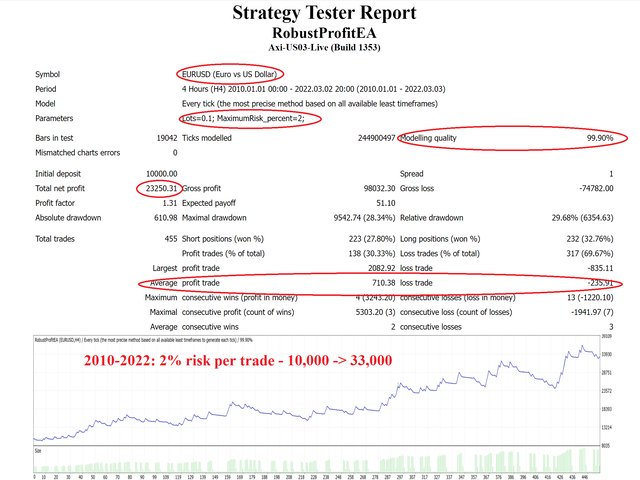
Task: Click the 'Average consecutive wins' label
Action: click(x=194, y=327)
